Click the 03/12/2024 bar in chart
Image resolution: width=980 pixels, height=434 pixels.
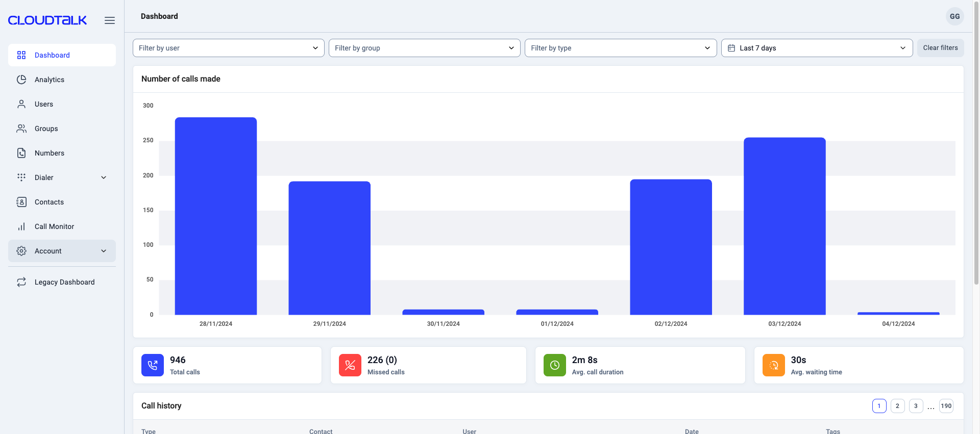785,226
